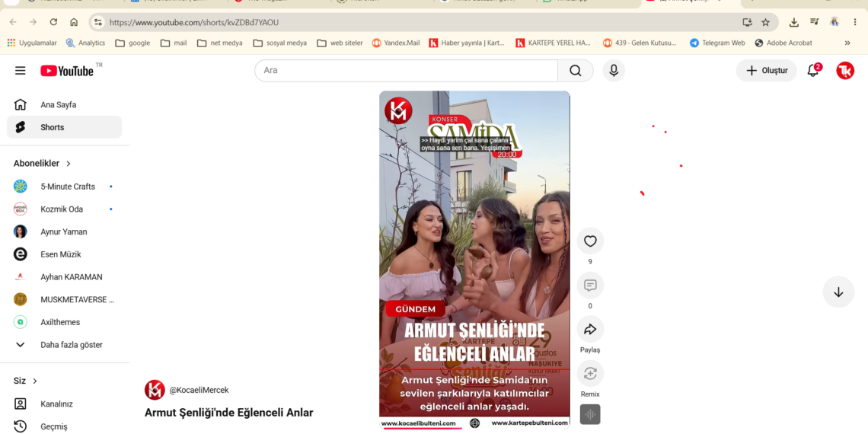868x434 pixels.
Task: Open the 439 - Gelen Kutusu bookmark
Action: pos(640,43)
